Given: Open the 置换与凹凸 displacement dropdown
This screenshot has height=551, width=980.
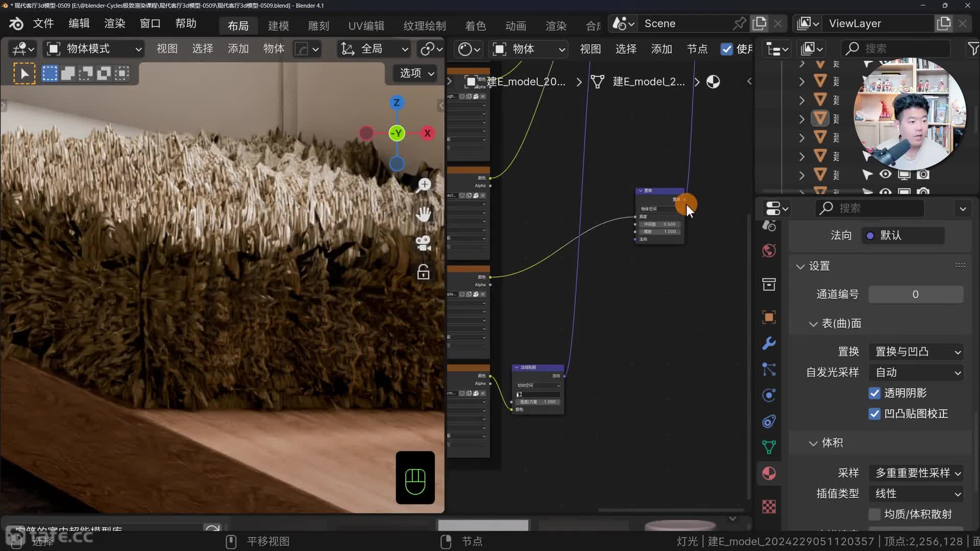Looking at the screenshot, I should point(916,352).
